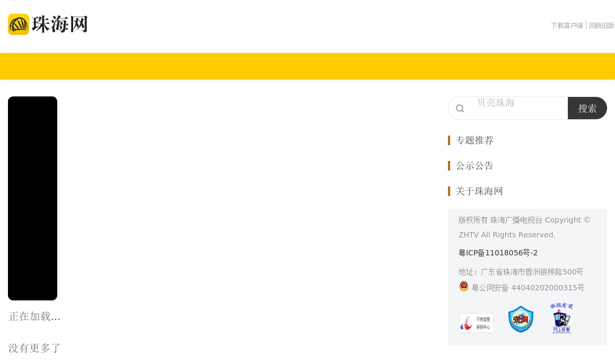Click the yellow 珠海网 logo icon
Image resolution: width=615 pixels, height=364 pixels.
[x=19, y=24]
